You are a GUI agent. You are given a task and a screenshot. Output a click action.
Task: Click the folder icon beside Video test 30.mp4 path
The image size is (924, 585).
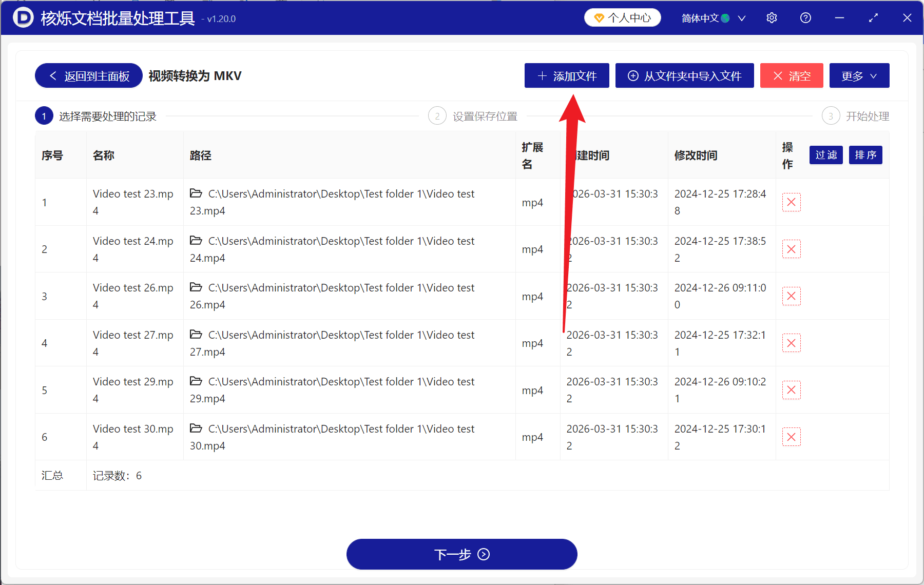[x=196, y=428]
